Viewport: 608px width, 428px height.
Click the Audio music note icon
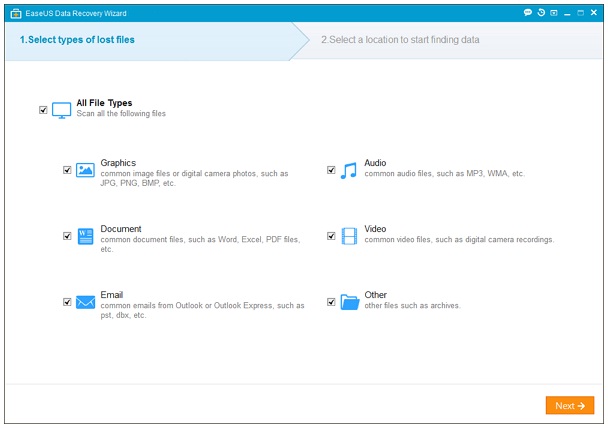click(349, 171)
